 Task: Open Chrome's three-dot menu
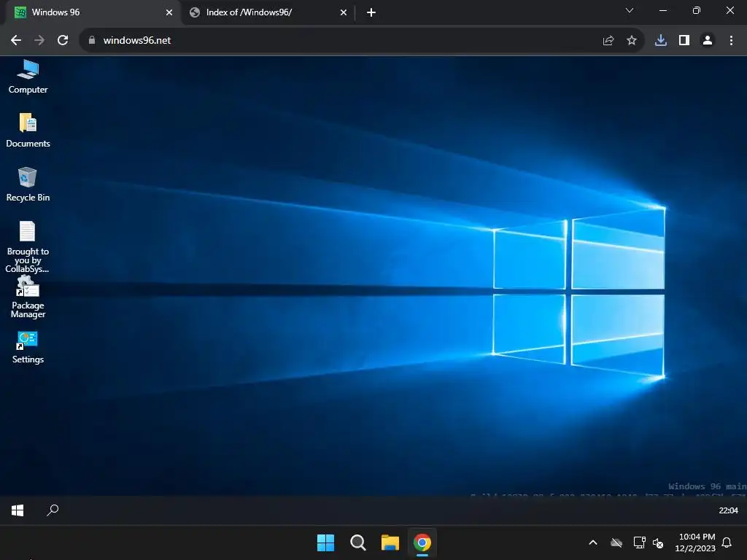731,41
